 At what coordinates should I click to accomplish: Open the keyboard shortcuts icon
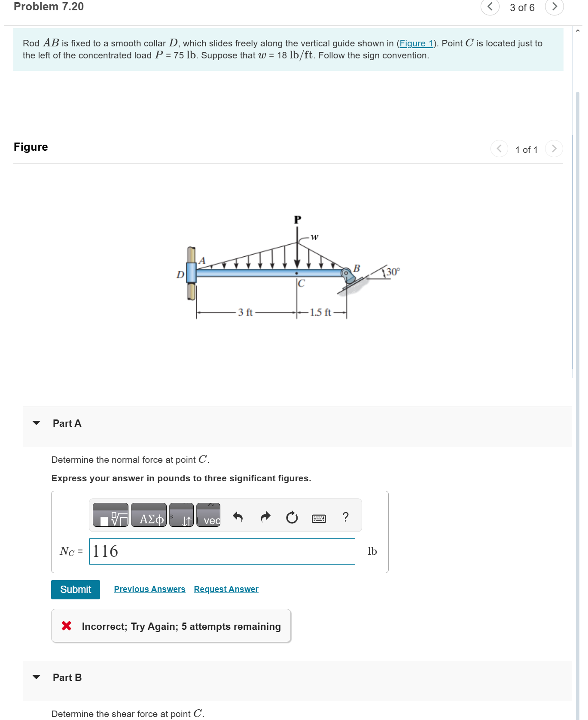(x=319, y=519)
